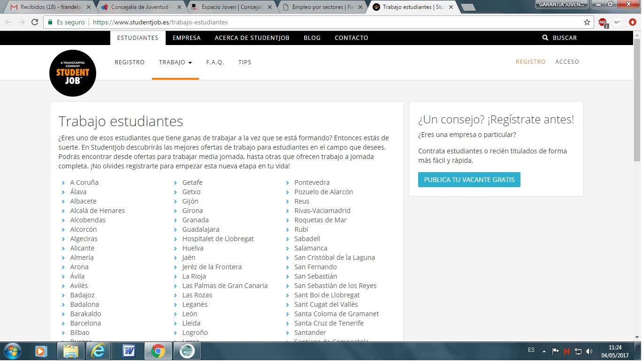This screenshot has width=642, height=364.
Task: Open the Adblock Plus extension
Action: [603, 22]
